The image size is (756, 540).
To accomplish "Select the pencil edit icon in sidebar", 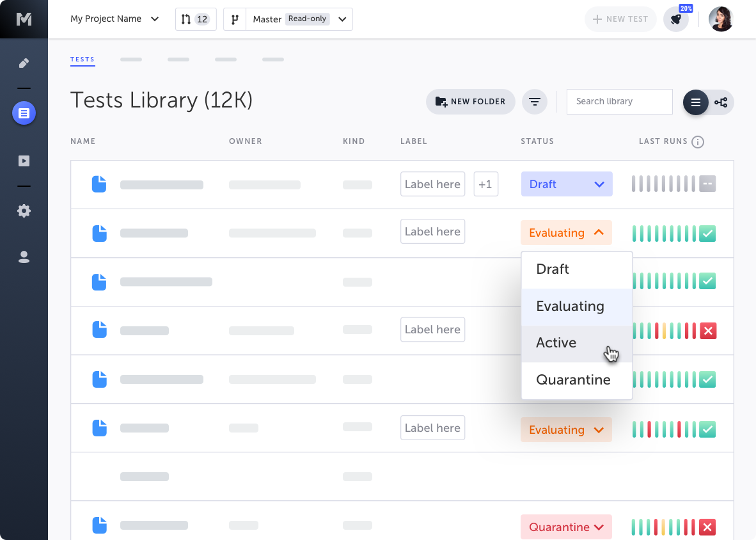I will (24, 63).
